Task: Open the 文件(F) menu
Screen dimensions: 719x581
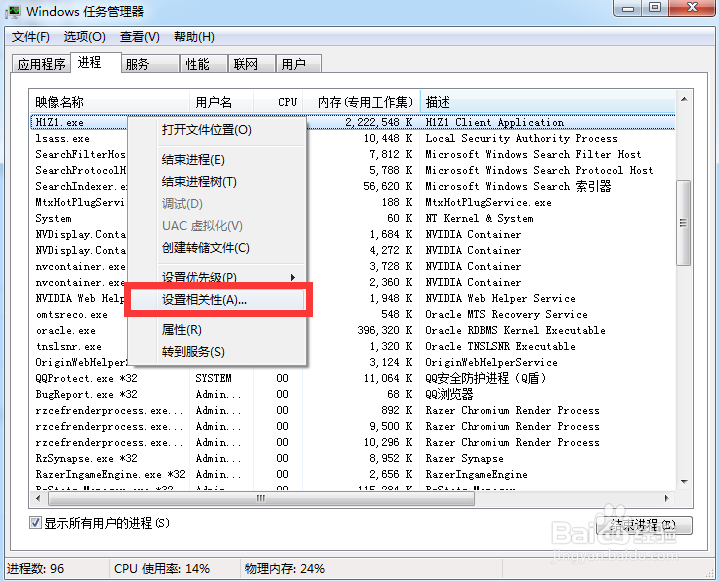Action: tap(30, 37)
